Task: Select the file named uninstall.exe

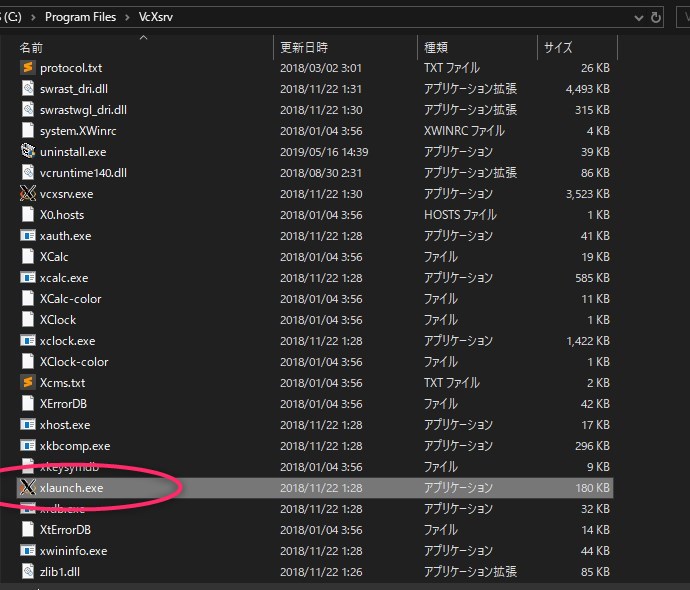Action: [x=73, y=152]
